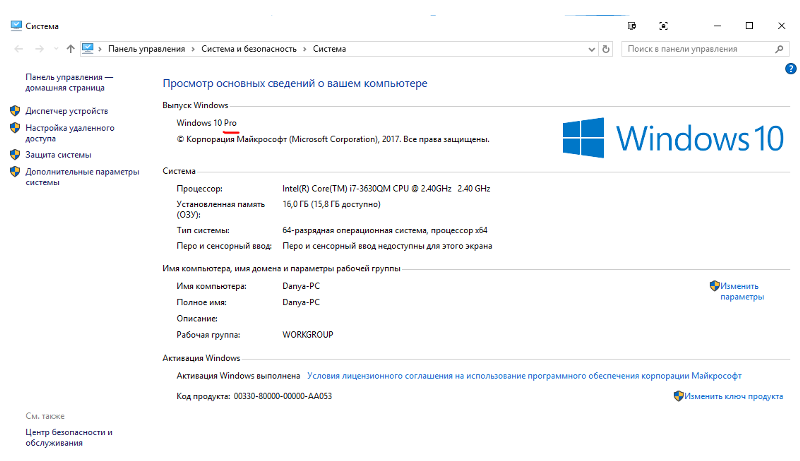Click full name 'Danya-PC' next to 'Полное имя'
Screen dimensions: 800x461
pos(301,302)
